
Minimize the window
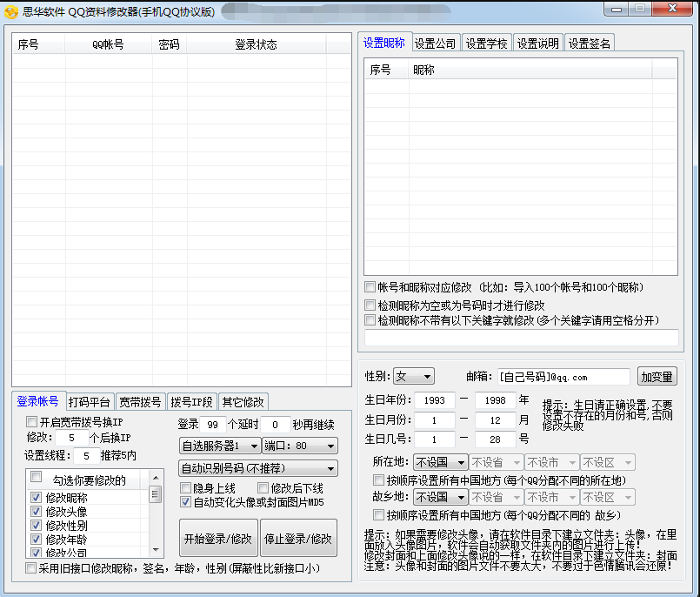tap(617, 9)
